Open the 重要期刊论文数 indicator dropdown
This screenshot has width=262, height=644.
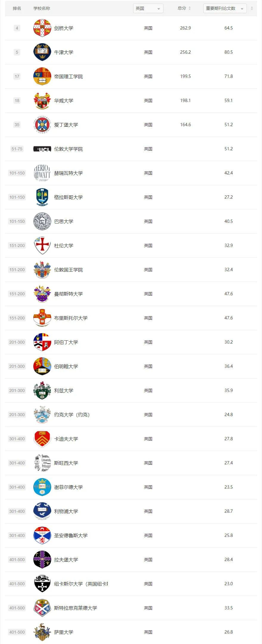tap(225, 8)
